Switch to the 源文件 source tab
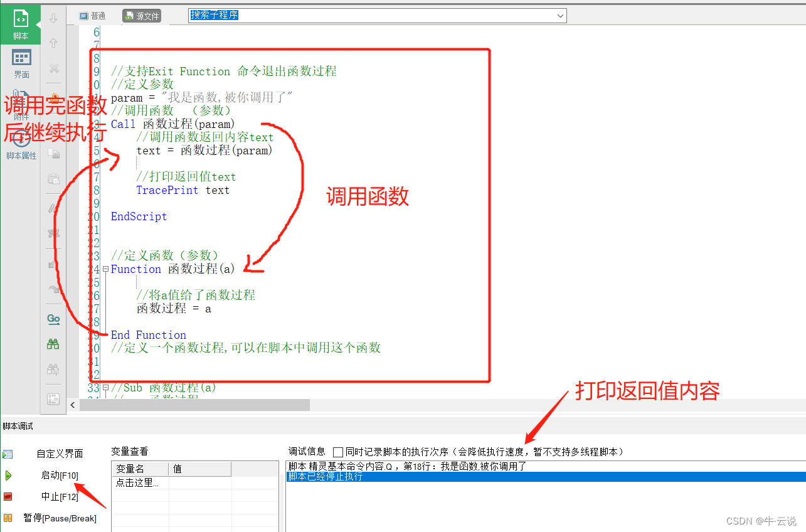806x532 pixels. 142,16
